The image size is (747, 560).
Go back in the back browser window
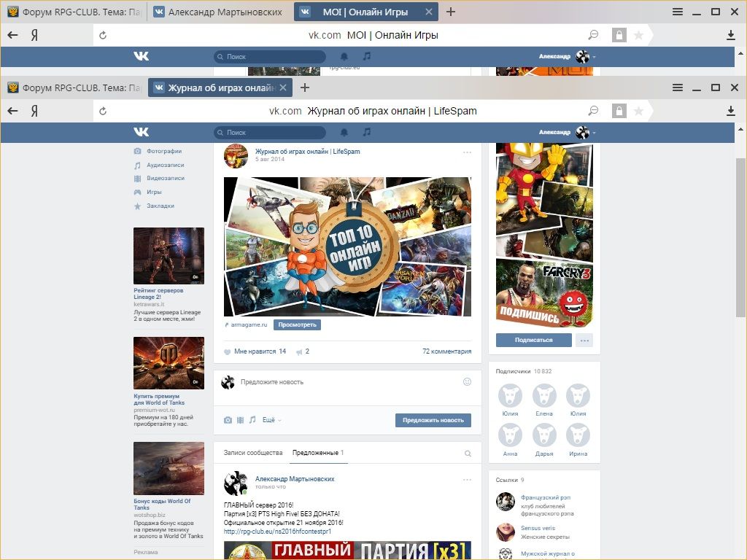13,35
